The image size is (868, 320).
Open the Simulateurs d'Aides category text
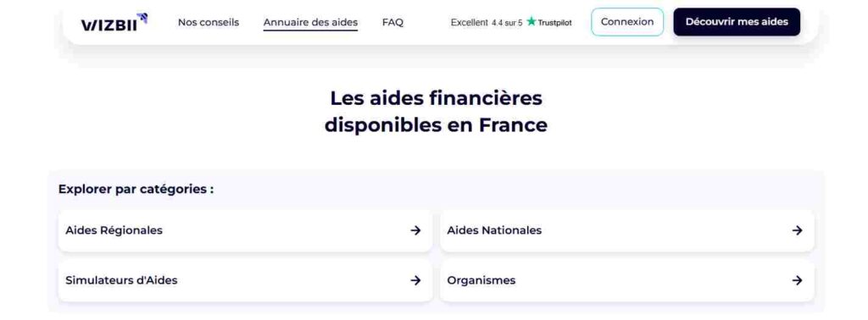coord(121,280)
